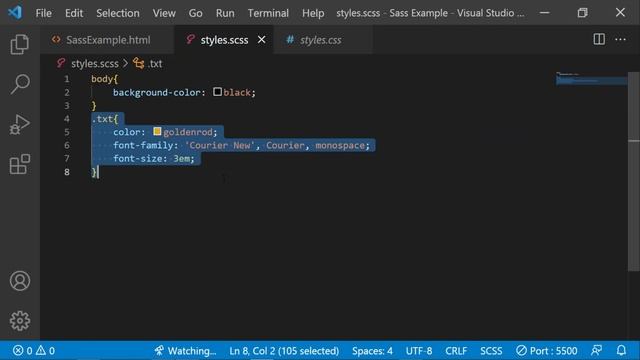640x360 pixels.
Task: Open the Go menu
Action: (x=196, y=13)
